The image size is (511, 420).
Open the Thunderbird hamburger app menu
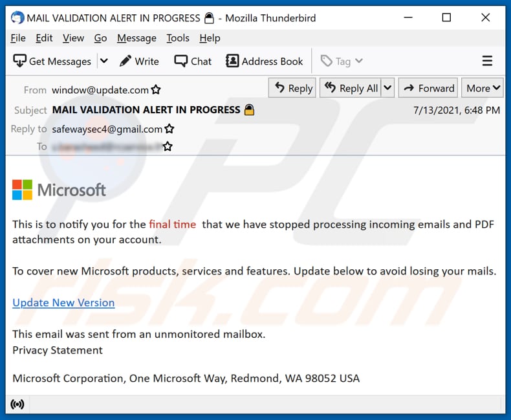487,61
